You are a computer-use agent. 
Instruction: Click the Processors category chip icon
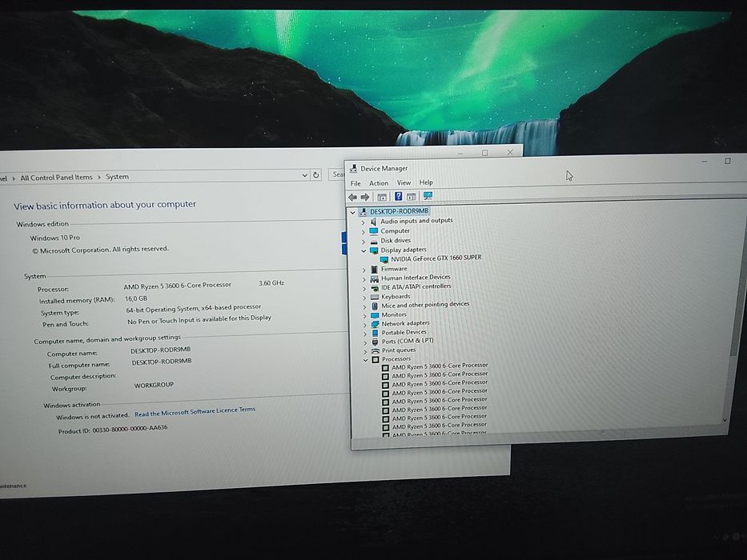click(x=376, y=359)
